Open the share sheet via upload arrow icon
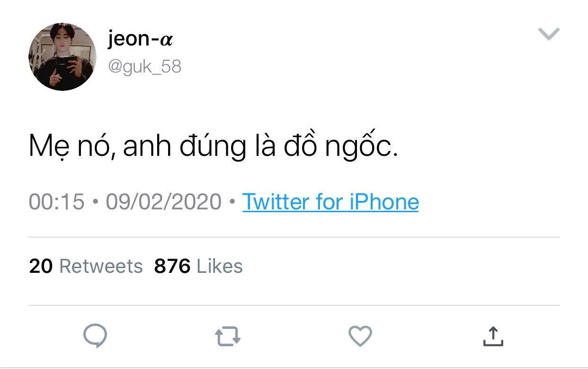This screenshot has width=588, height=369. pos(493,336)
